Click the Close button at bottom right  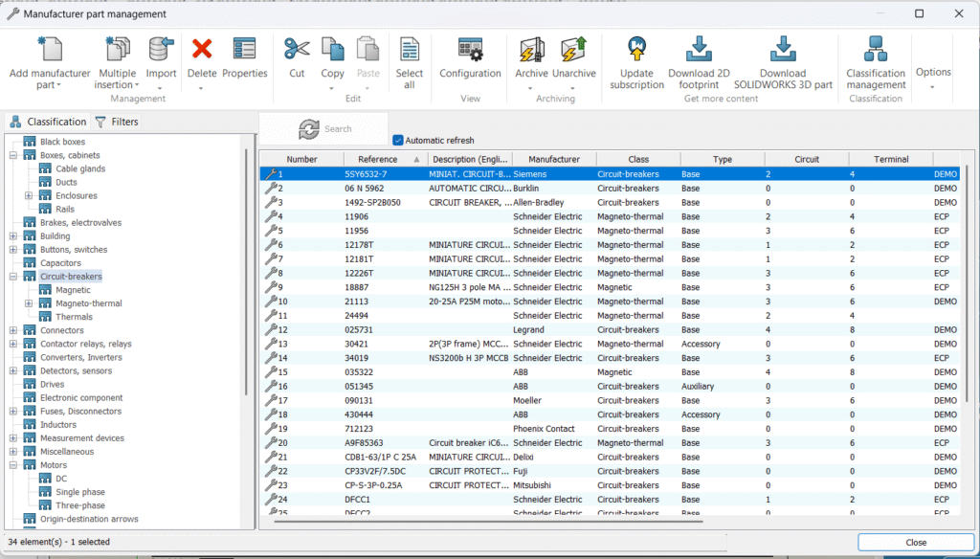point(915,542)
